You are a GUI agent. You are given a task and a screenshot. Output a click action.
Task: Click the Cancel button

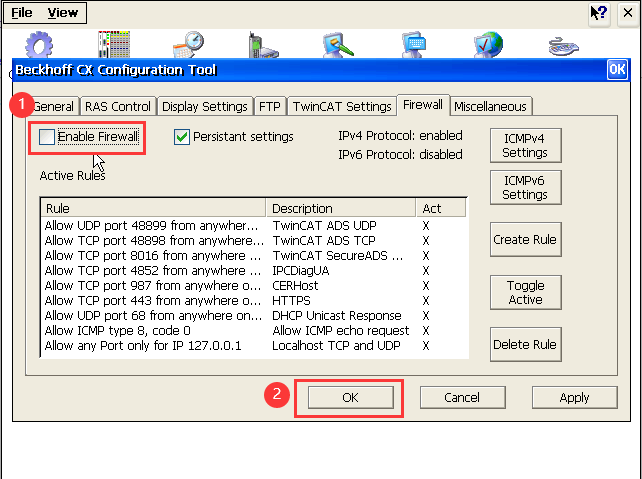point(462,398)
